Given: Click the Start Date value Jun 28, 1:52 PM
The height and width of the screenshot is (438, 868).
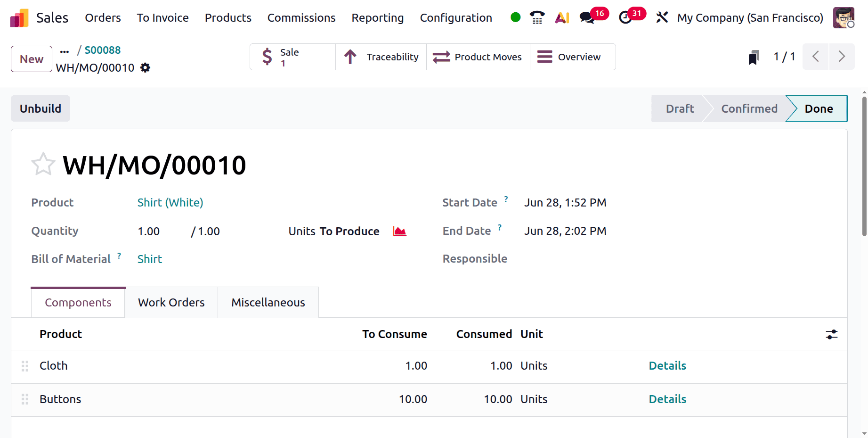Looking at the screenshot, I should pyautogui.click(x=565, y=203).
